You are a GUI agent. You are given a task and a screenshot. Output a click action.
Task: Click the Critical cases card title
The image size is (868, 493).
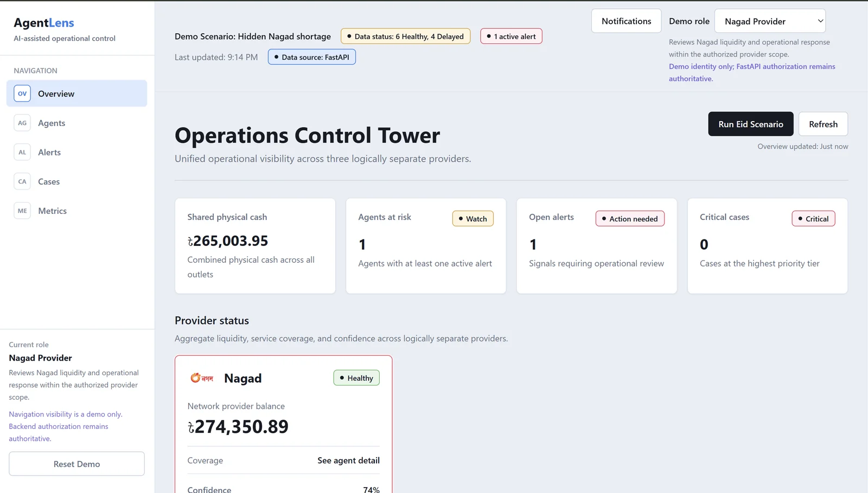[724, 217]
